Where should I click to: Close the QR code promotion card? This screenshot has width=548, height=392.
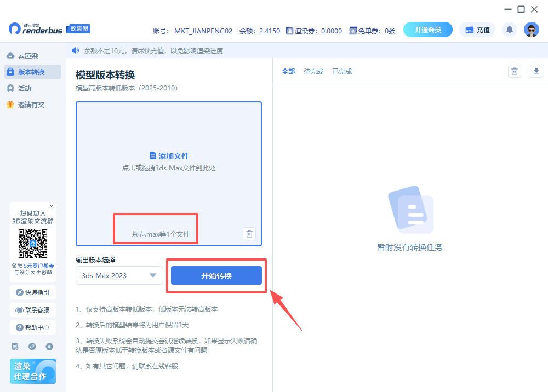[x=52, y=206]
